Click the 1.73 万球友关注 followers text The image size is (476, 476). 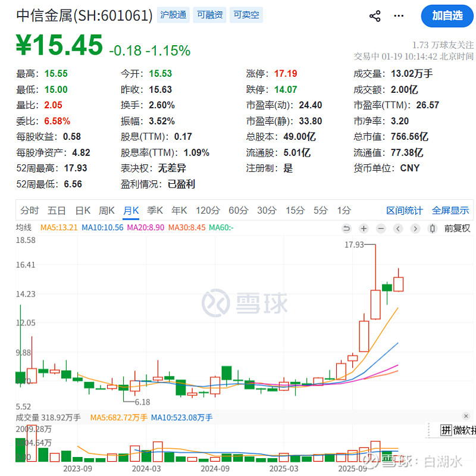(443, 45)
